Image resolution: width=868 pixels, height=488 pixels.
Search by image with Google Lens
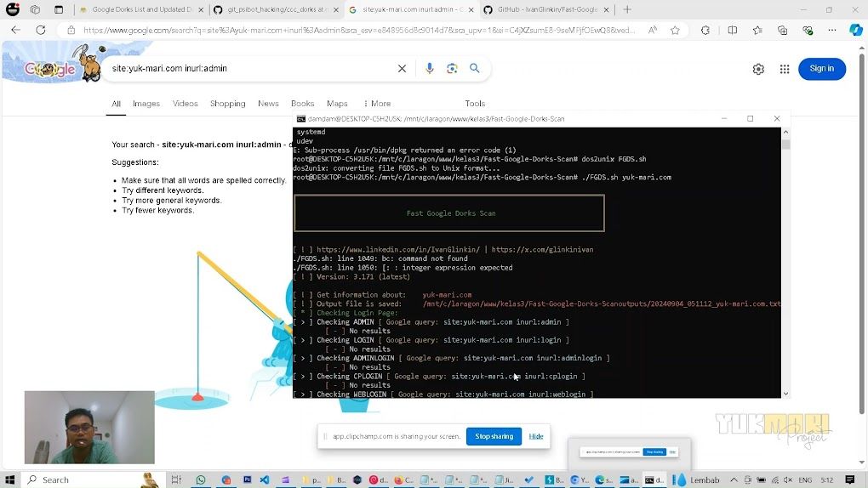[x=452, y=69]
